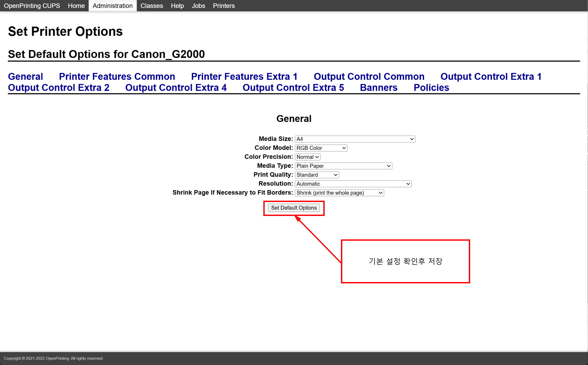
Task: Expand the Print Quality dropdown
Action: tap(317, 175)
